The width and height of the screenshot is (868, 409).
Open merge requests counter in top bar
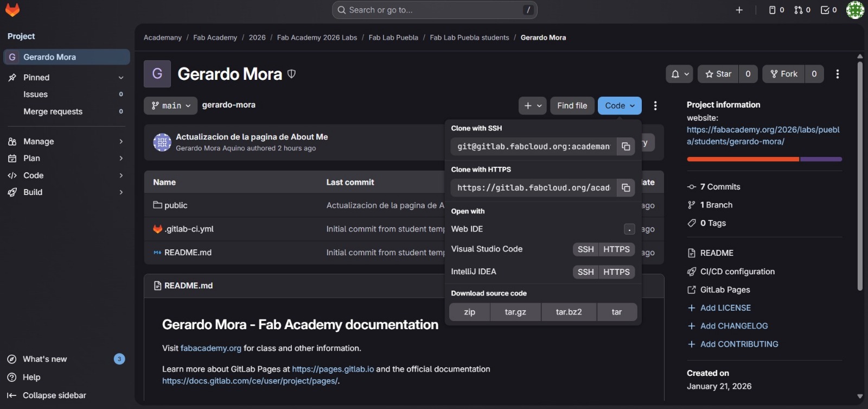click(x=802, y=10)
